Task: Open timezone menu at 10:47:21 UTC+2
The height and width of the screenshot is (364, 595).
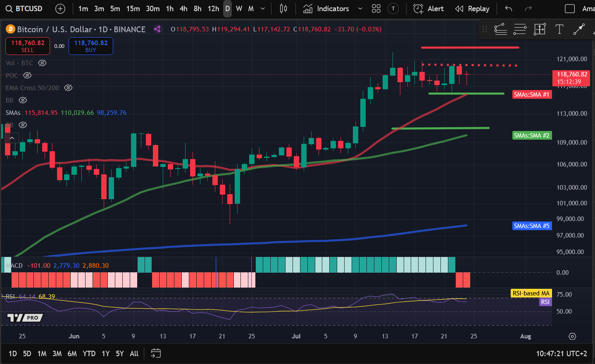Action: [562, 354]
